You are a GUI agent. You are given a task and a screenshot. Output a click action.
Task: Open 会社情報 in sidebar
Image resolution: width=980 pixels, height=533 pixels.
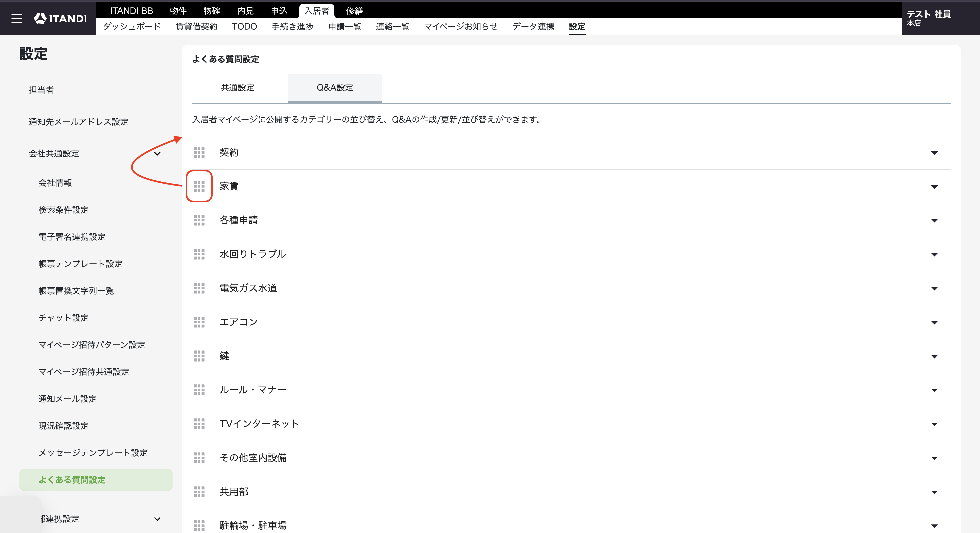[55, 183]
